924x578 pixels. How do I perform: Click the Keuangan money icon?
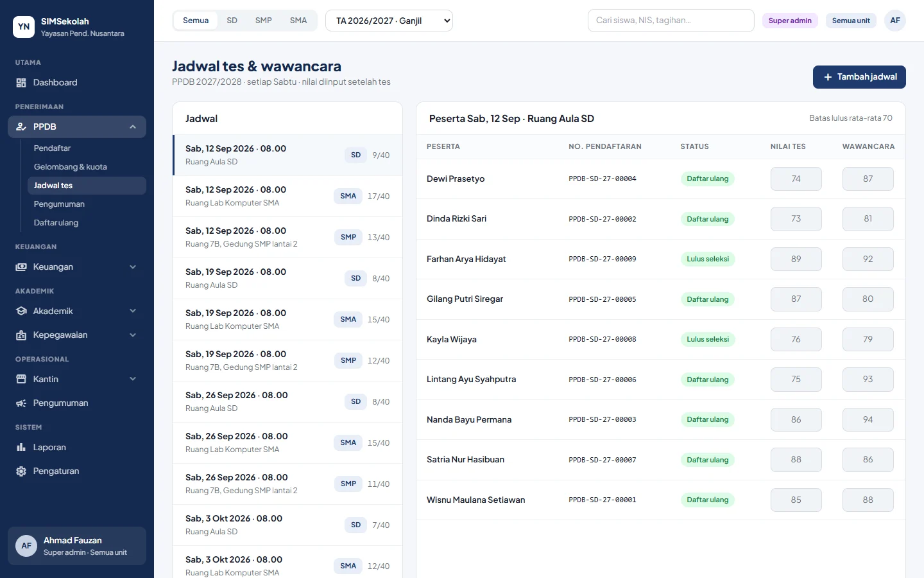pos(21,267)
